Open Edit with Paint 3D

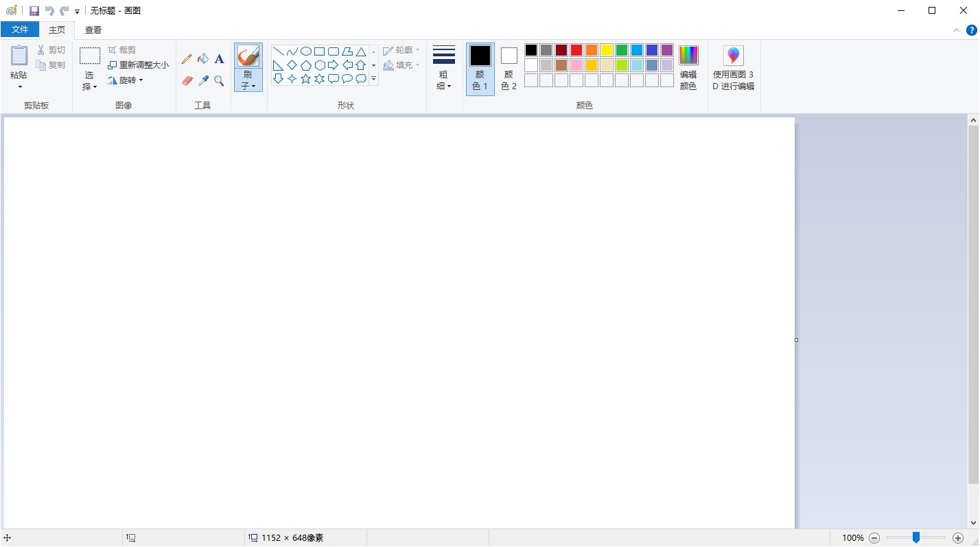tap(733, 69)
